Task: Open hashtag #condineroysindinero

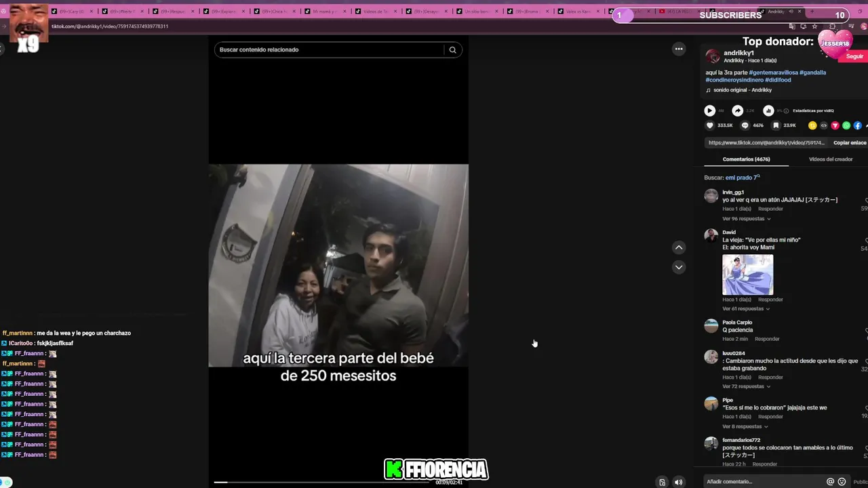Action: [734, 80]
